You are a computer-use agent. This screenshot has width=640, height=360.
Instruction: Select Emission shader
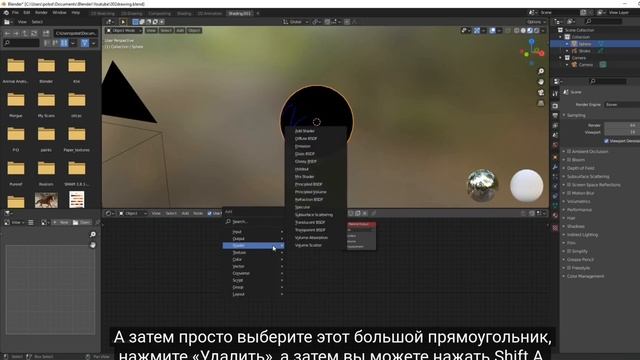tap(316, 146)
